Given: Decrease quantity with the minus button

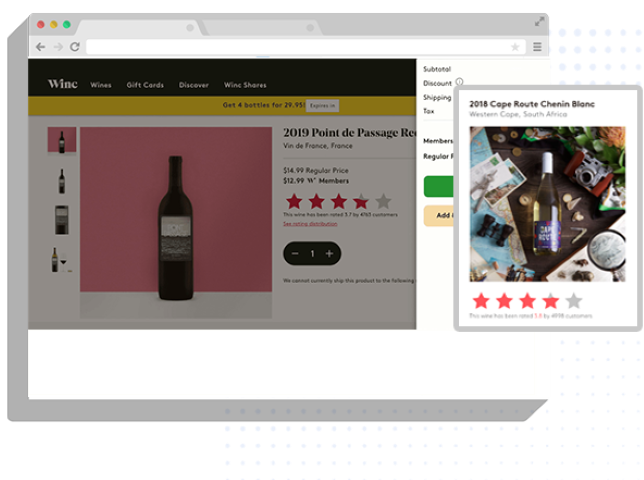Looking at the screenshot, I should point(295,254).
